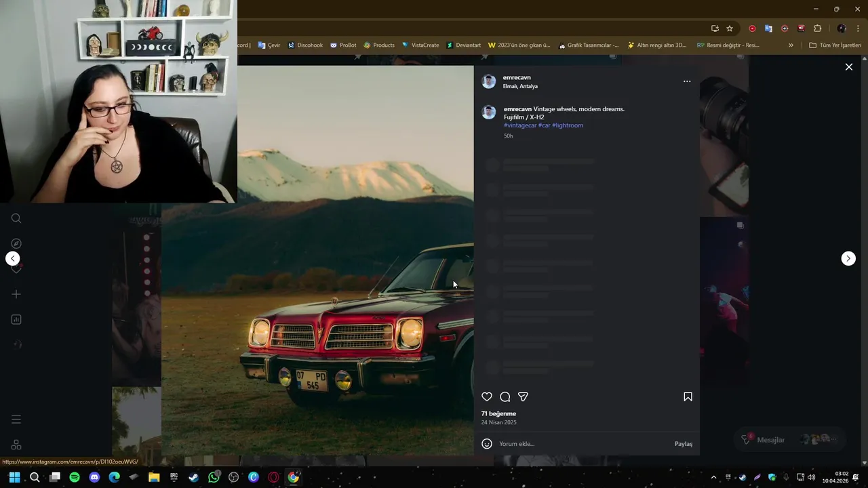
Task: Click in the 'Yorum ekle...' comment field
Action: click(x=583, y=444)
